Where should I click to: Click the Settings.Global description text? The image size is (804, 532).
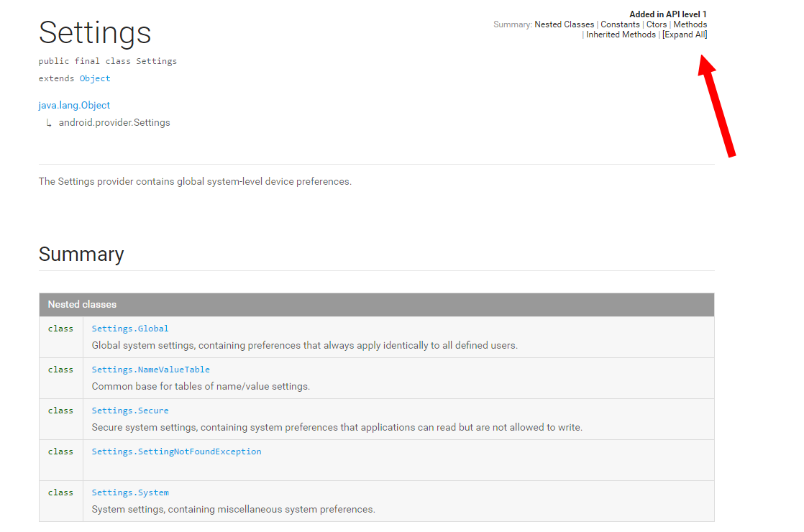[x=304, y=345]
